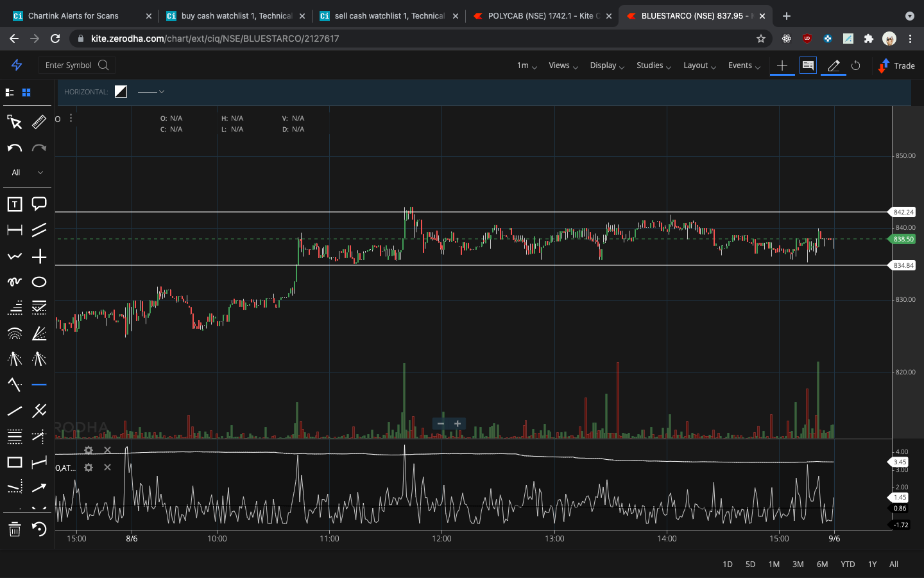This screenshot has width=924, height=578.
Task: Select the Measure ruler tool
Action: click(x=39, y=122)
